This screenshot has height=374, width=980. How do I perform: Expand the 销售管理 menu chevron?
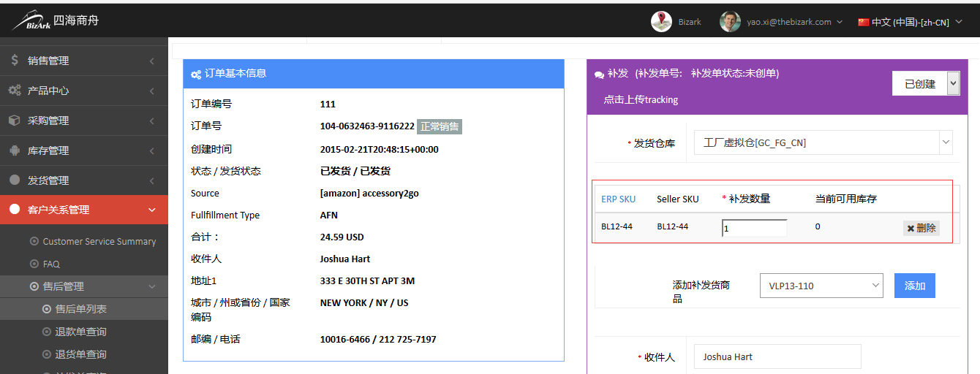coord(151,61)
